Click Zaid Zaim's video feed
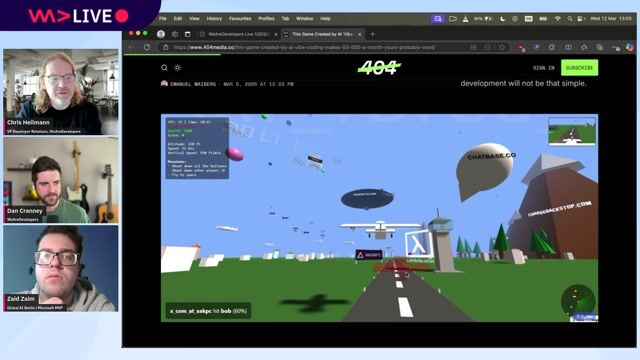The image size is (640, 360). (x=61, y=269)
